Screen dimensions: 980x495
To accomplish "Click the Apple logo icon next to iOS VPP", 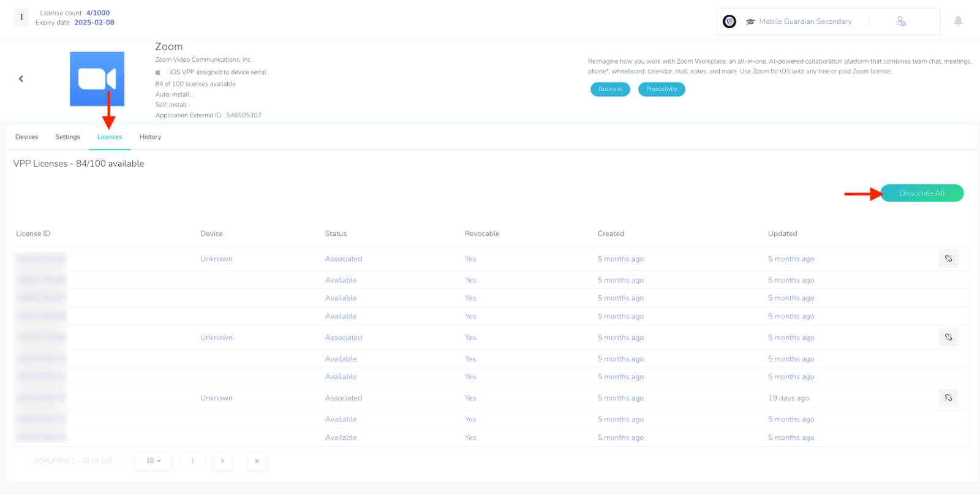I will pos(158,72).
